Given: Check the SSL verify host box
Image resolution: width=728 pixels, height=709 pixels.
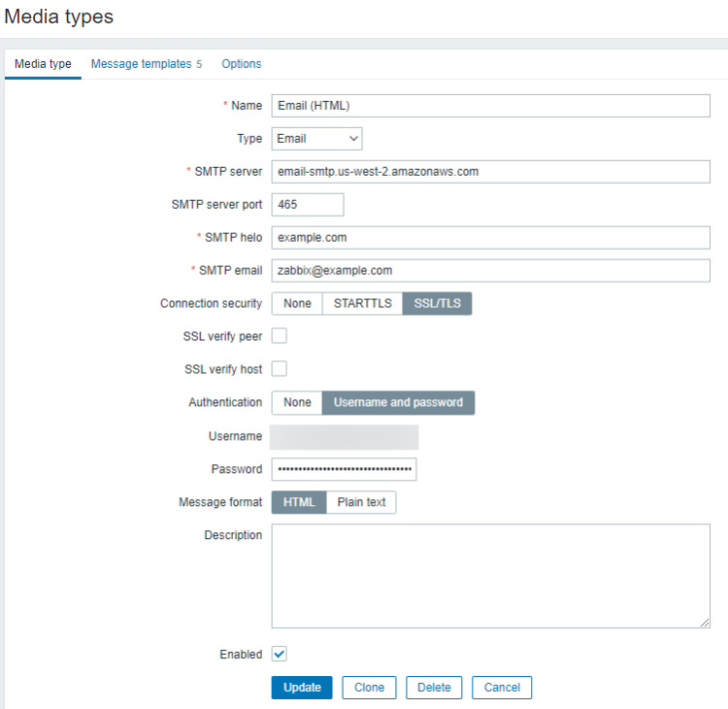Looking at the screenshot, I should point(280,369).
